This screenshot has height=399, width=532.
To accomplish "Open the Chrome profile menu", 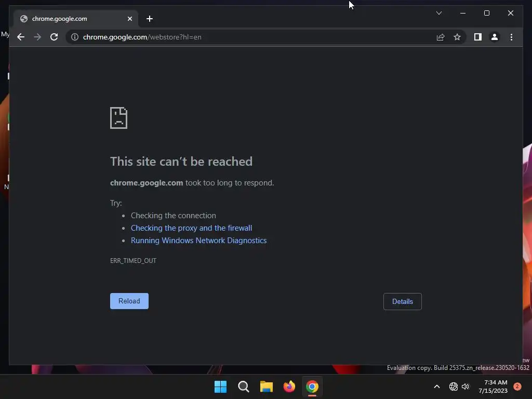I will coord(495,37).
